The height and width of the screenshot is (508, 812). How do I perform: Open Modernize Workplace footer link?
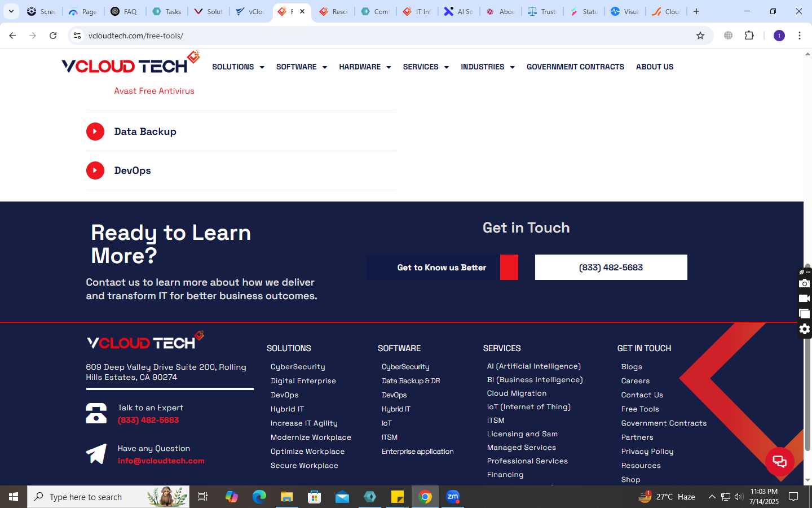[311, 437]
